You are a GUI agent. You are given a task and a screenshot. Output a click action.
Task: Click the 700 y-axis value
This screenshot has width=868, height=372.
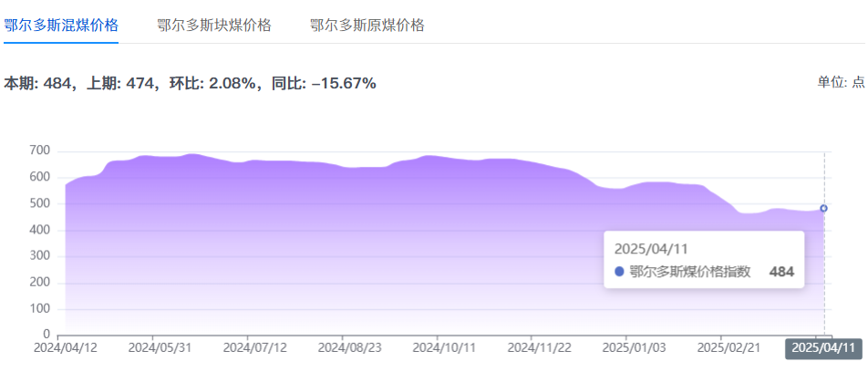pyautogui.click(x=38, y=150)
